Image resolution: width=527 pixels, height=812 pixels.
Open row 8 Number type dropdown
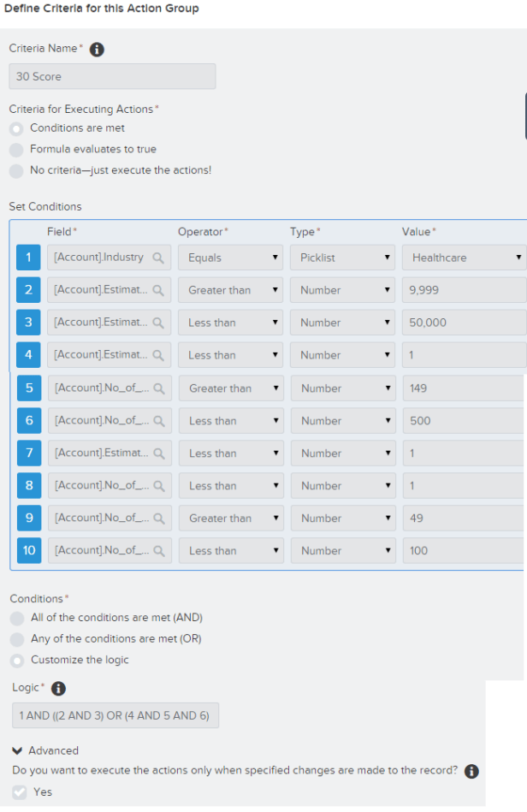pyautogui.click(x=343, y=486)
